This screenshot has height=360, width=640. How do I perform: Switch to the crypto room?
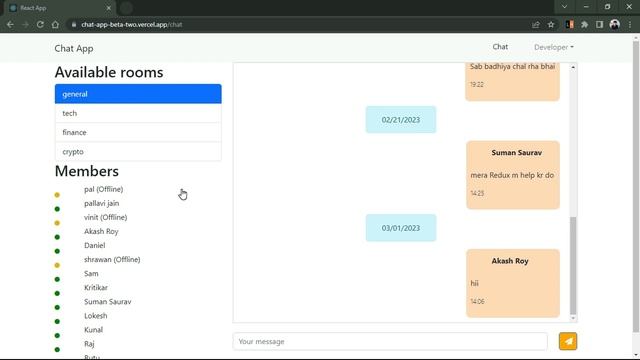coord(138,151)
